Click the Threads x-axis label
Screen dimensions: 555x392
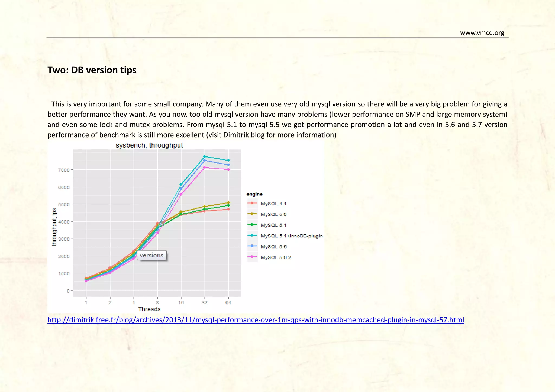[x=149, y=309]
